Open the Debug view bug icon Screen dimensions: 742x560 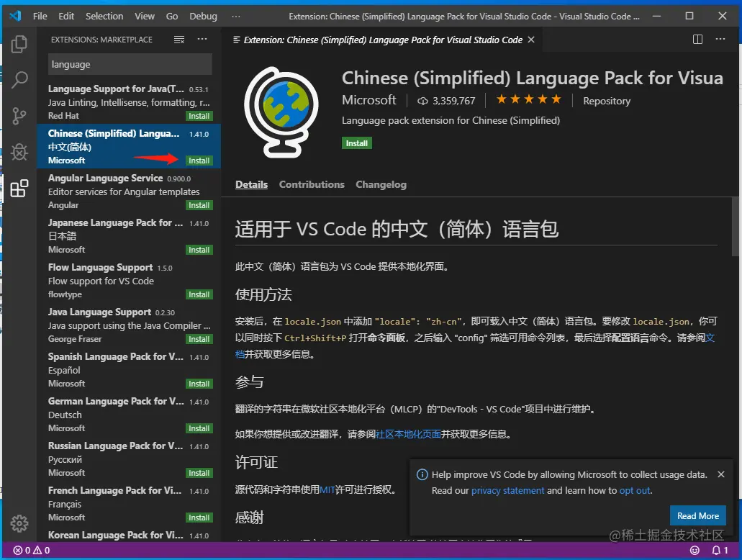pyautogui.click(x=19, y=152)
